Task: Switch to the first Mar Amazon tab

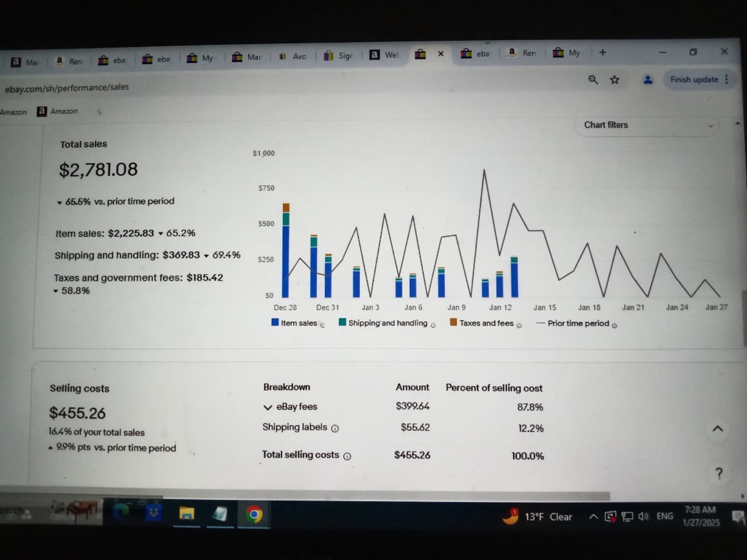Action: pyautogui.click(x=25, y=62)
